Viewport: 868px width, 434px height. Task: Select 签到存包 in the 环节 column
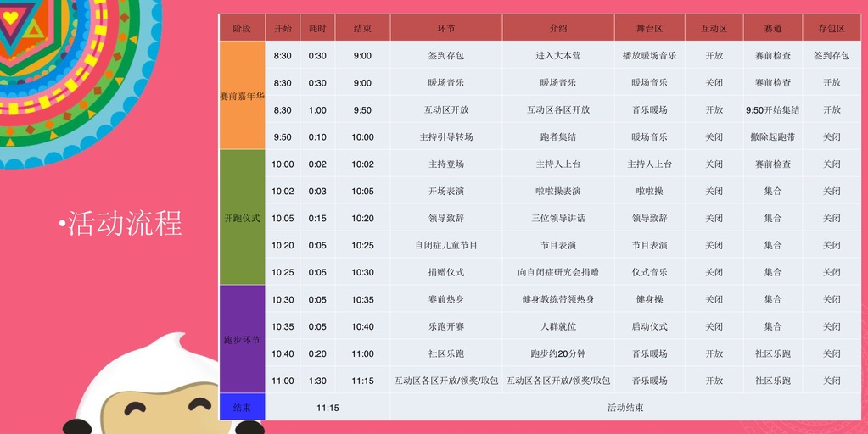tap(446, 55)
